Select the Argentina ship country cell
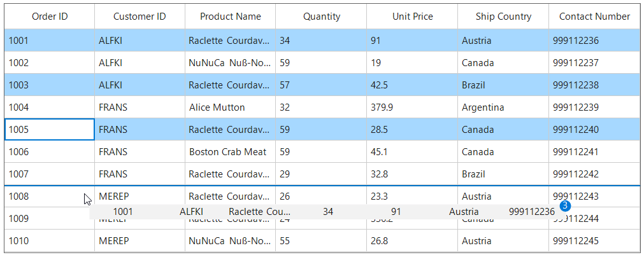Image resolution: width=644 pixels, height=255 pixels. (x=503, y=107)
